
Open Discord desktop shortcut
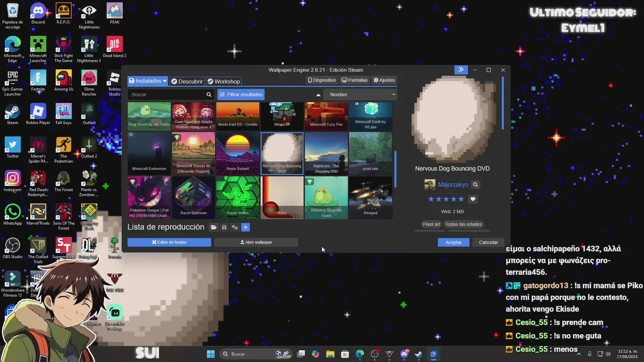pyautogui.click(x=38, y=14)
